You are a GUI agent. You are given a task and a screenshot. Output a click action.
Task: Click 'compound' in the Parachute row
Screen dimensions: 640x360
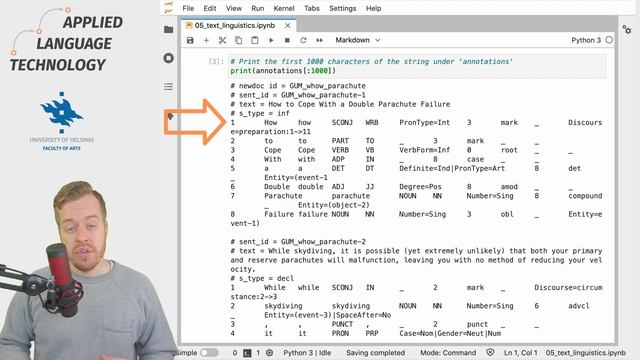click(x=585, y=196)
